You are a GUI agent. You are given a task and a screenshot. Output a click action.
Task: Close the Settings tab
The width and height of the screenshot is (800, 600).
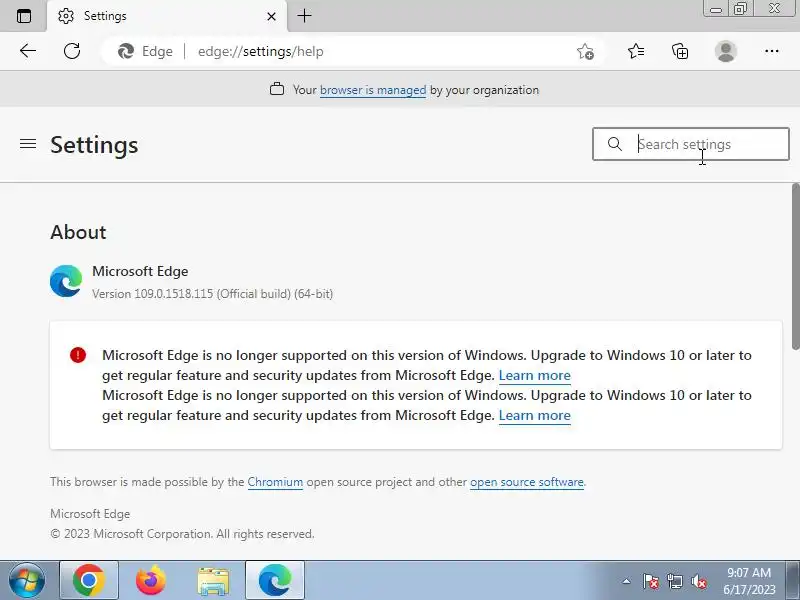point(271,16)
